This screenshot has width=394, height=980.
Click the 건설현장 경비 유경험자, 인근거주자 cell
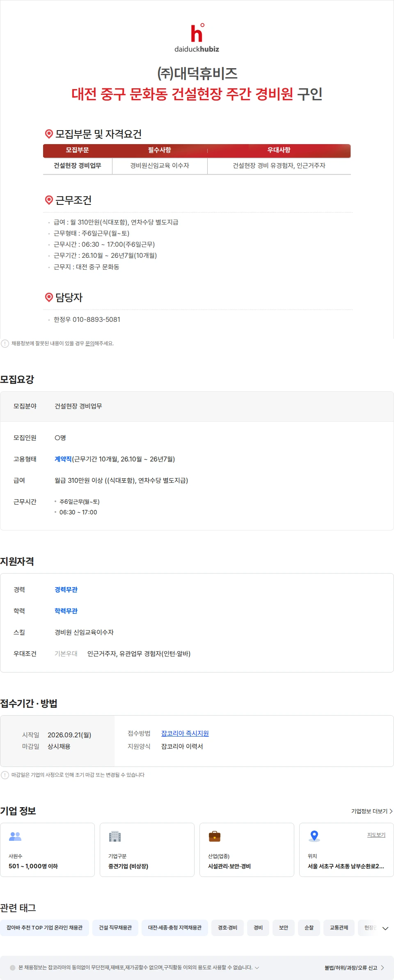pos(279,166)
